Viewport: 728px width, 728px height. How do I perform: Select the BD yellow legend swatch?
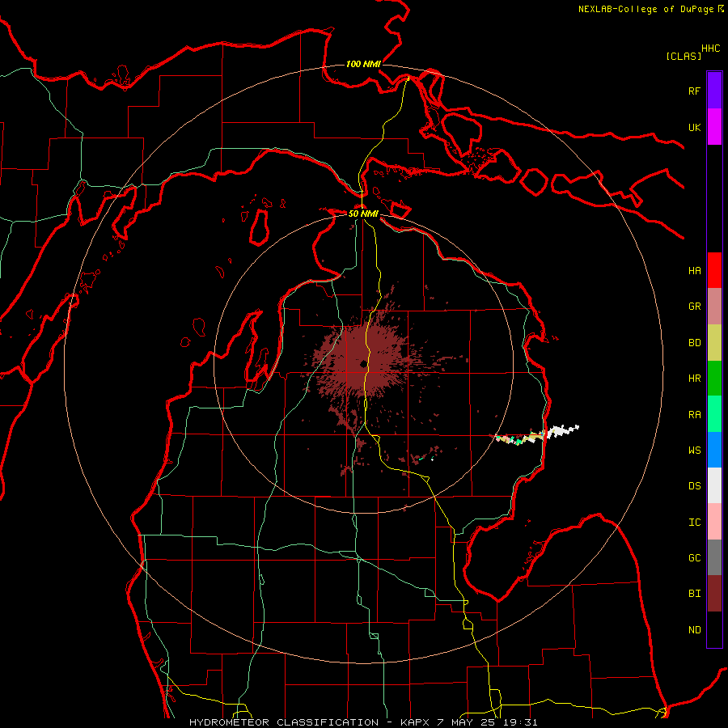pos(714,343)
